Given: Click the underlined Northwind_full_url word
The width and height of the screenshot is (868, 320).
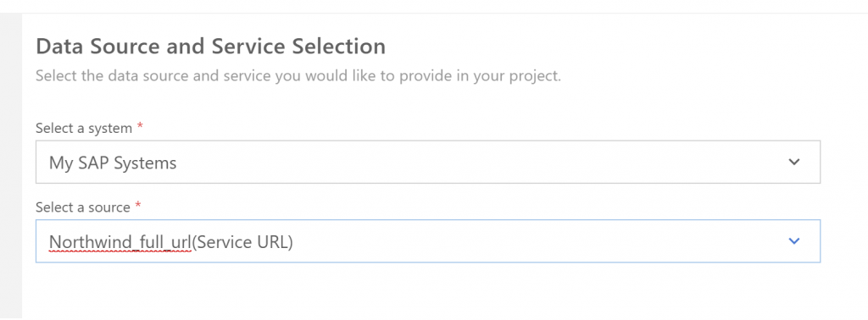Looking at the screenshot, I should point(120,242).
